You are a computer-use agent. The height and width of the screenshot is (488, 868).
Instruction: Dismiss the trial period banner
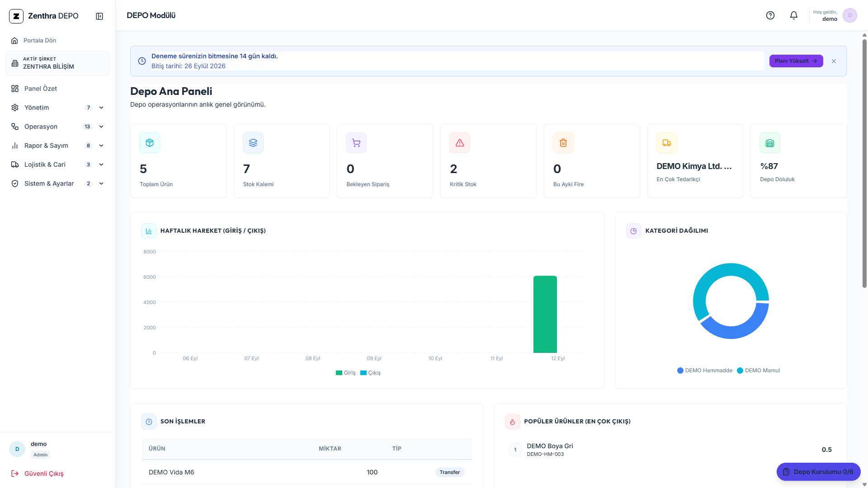pyautogui.click(x=834, y=61)
